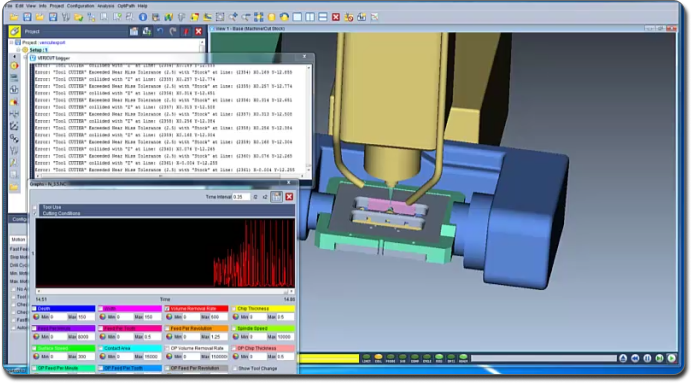Open color picker for Chip Thickness
The height and width of the screenshot is (383, 692).
tap(235, 317)
